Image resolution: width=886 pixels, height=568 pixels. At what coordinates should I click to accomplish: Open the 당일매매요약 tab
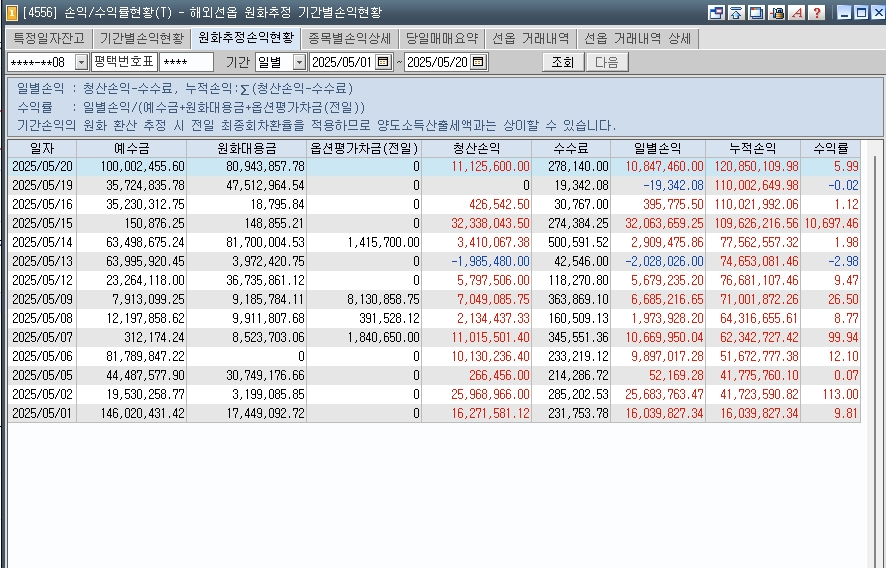tap(442, 38)
